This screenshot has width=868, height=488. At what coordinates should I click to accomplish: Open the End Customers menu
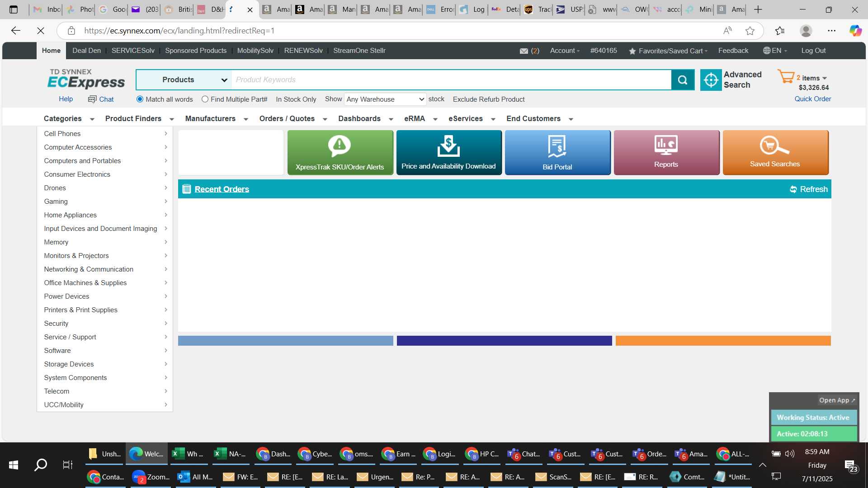coord(540,119)
